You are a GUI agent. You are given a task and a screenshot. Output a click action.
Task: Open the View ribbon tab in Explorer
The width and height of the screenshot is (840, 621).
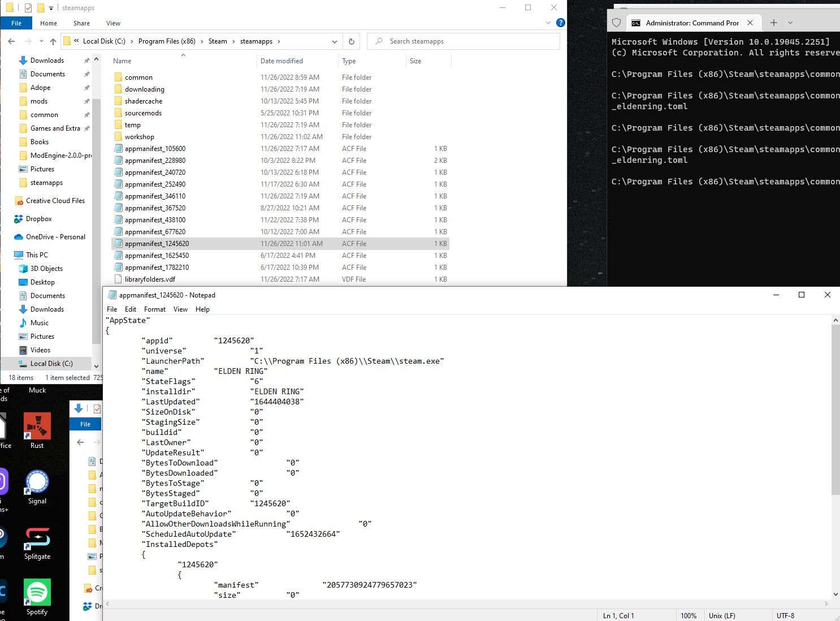[113, 23]
